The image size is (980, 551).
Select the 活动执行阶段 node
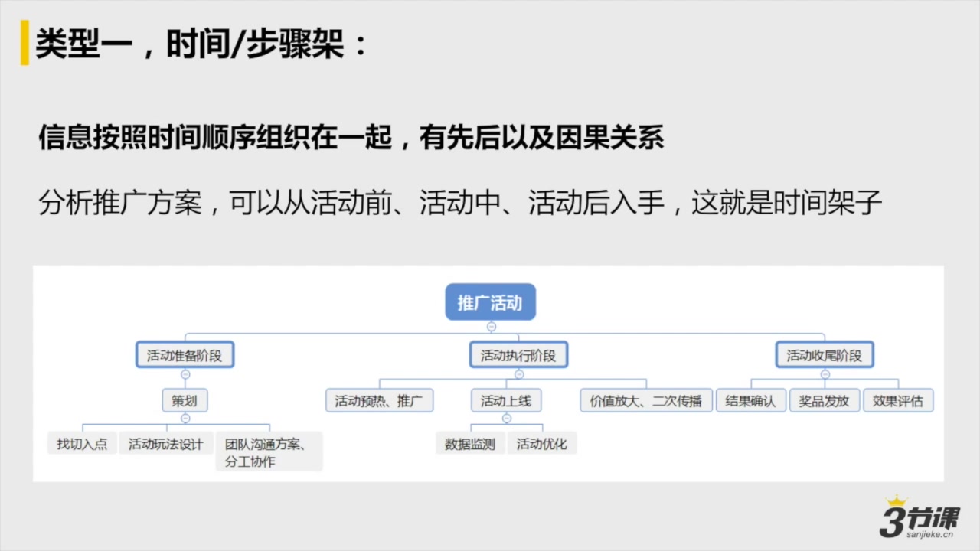[518, 355]
